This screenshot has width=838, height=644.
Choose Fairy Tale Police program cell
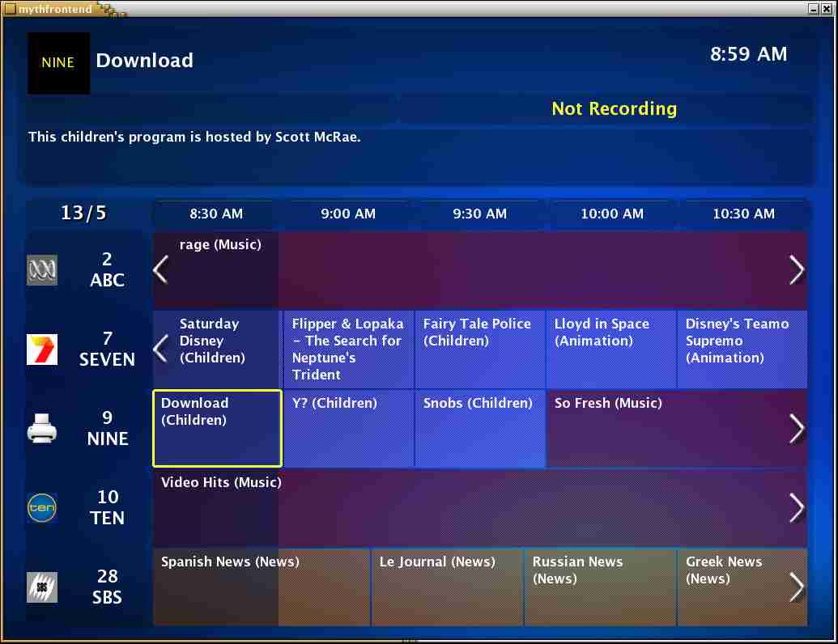tap(479, 349)
